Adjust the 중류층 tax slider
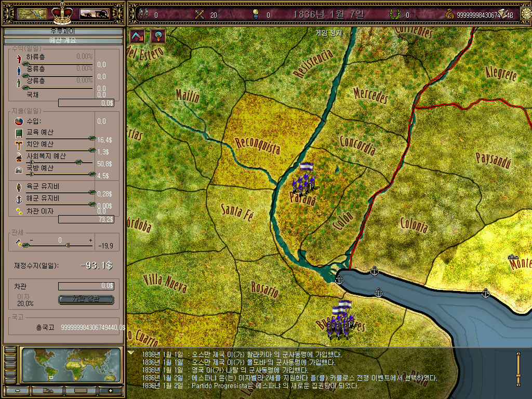The width and height of the screenshot is (532, 399). (x=26, y=76)
